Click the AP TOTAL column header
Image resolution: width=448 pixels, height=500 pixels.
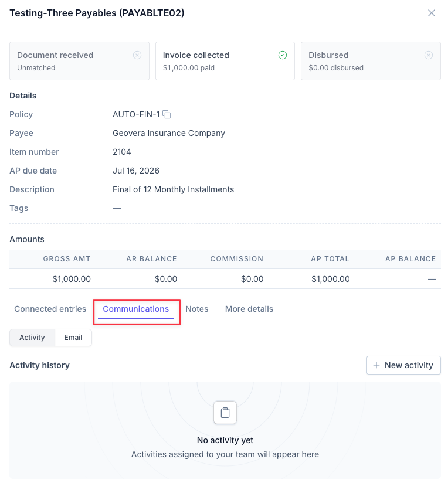(x=330, y=259)
